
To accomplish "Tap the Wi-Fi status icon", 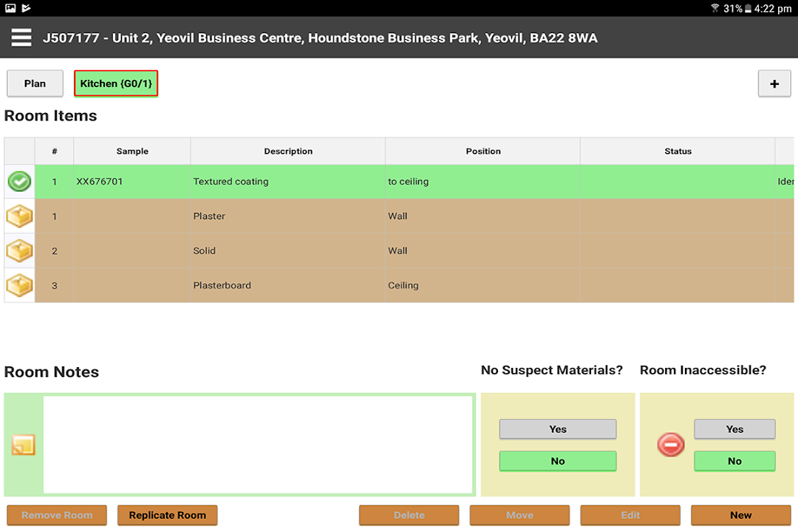I will (x=715, y=8).
